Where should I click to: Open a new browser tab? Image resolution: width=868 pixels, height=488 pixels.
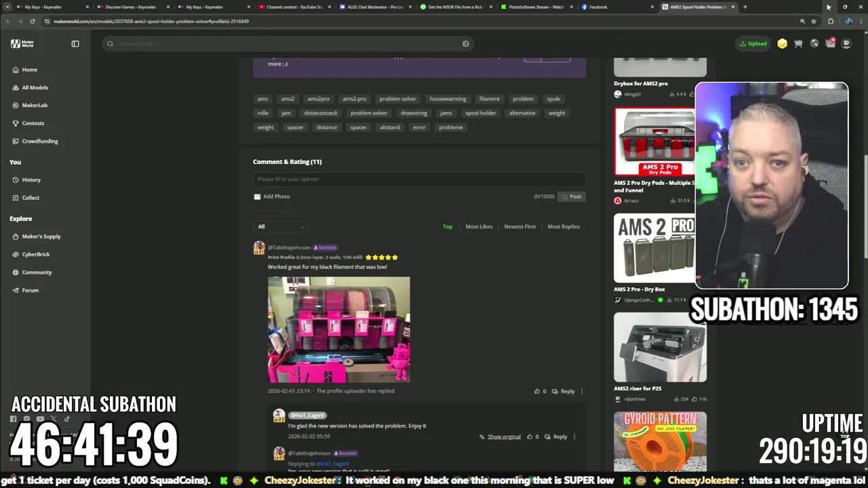[745, 7]
